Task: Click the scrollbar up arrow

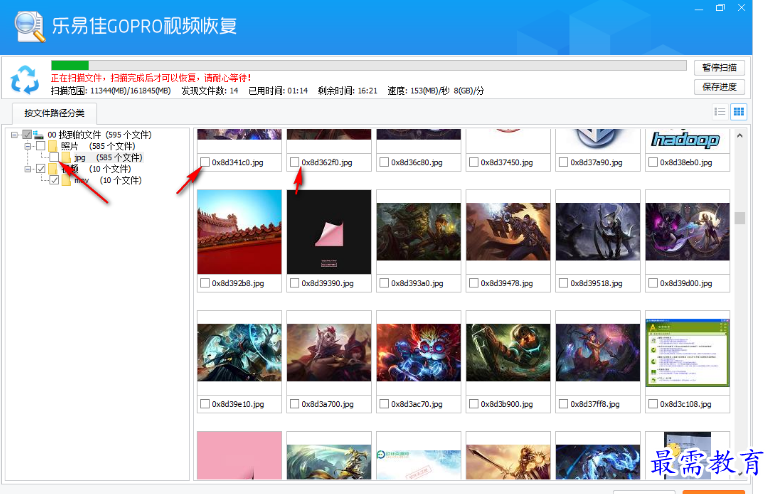Action: [x=740, y=135]
